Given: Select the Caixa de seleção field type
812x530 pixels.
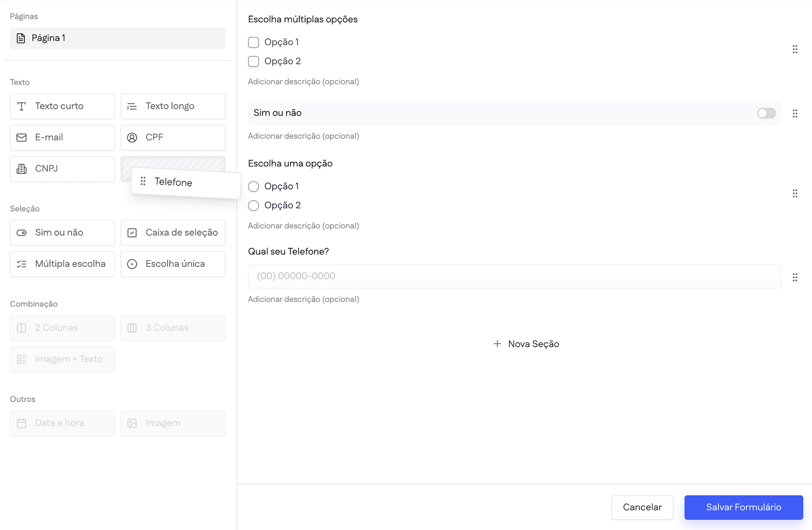Looking at the screenshot, I should (173, 233).
